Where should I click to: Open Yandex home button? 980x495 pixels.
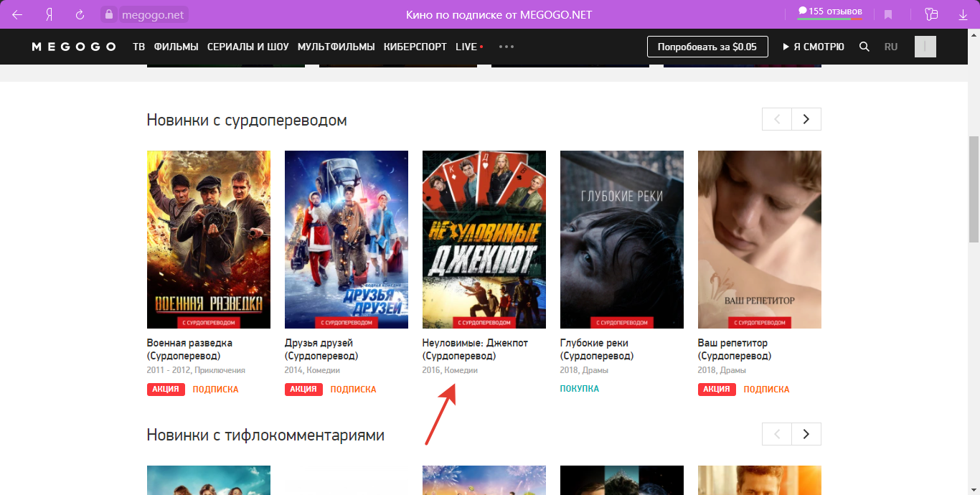point(49,14)
